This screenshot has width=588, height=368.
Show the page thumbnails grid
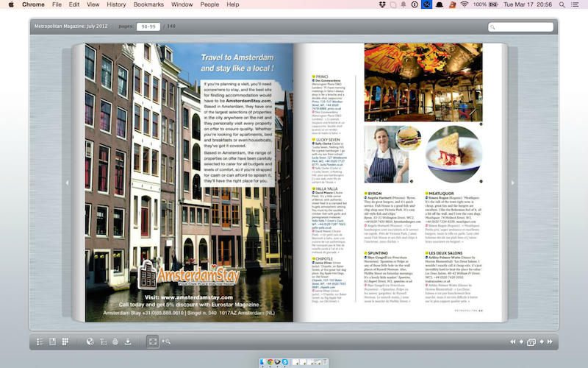coord(65,342)
